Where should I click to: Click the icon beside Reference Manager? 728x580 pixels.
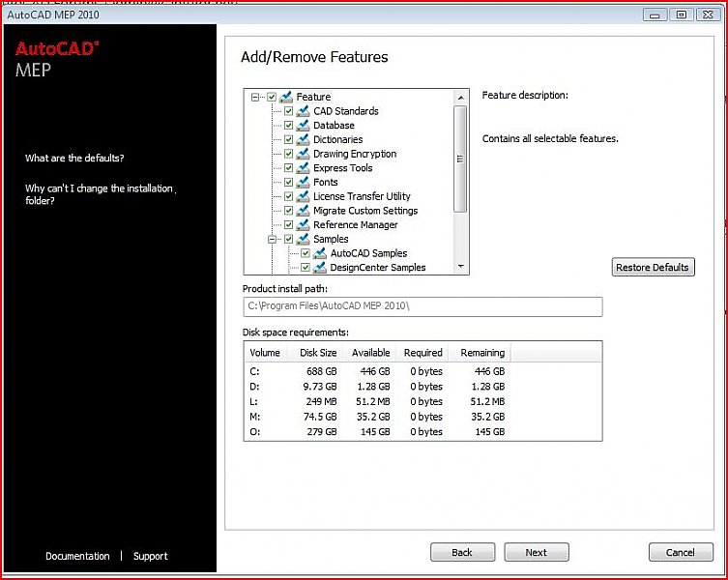point(303,225)
